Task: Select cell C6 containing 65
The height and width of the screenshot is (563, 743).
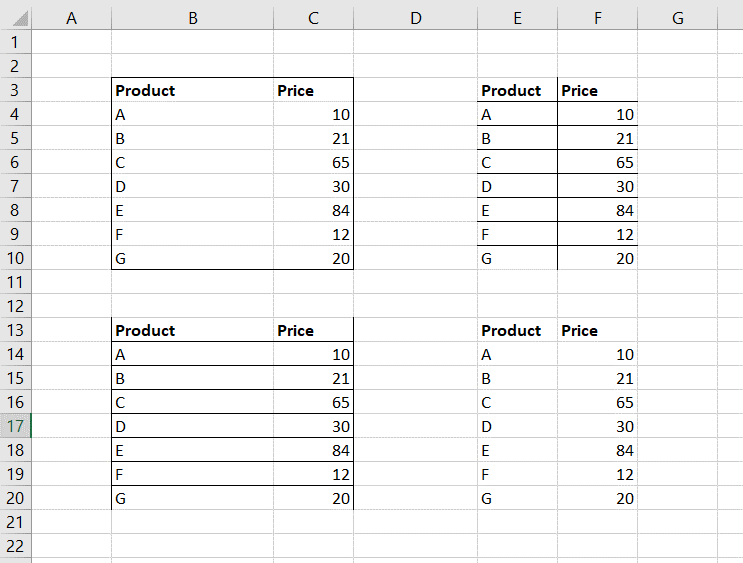Action: coord(313,162)
